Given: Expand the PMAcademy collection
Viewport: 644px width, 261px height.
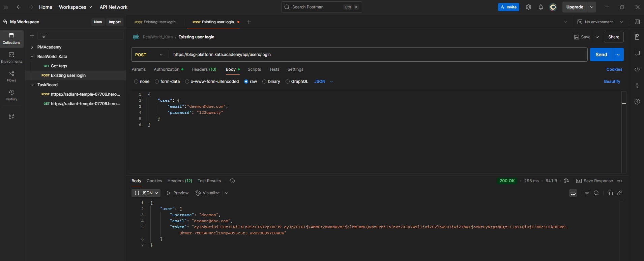Looking at the screenshot, I should coord(32,47).
